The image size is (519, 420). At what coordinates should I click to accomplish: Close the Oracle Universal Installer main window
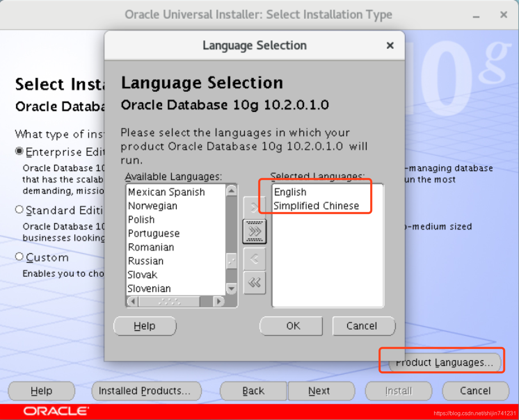503,15
